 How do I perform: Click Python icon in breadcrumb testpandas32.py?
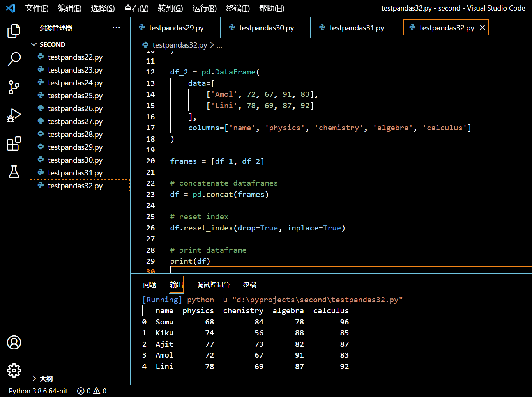(145, 45)
